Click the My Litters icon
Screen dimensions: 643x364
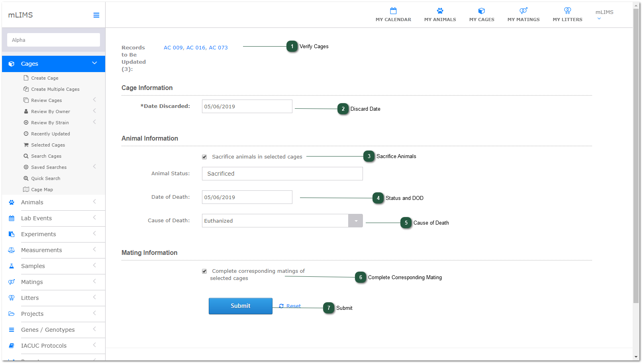click(x=567, y=11)
